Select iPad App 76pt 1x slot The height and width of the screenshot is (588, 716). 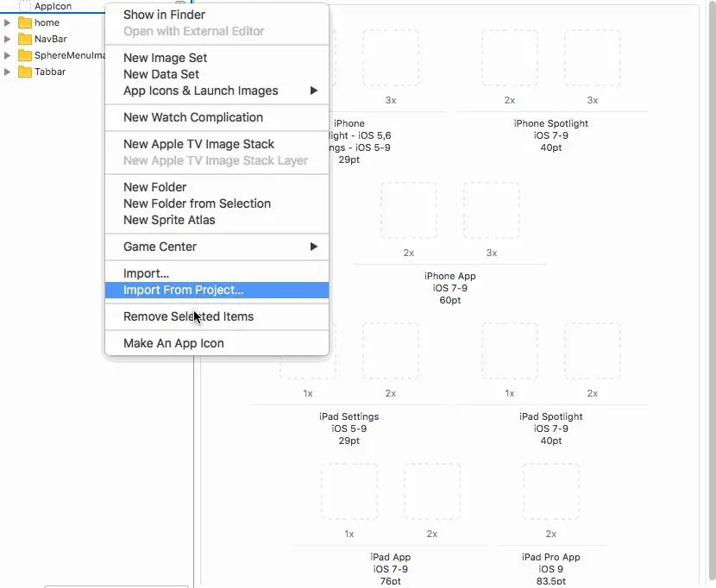point(349,491)
